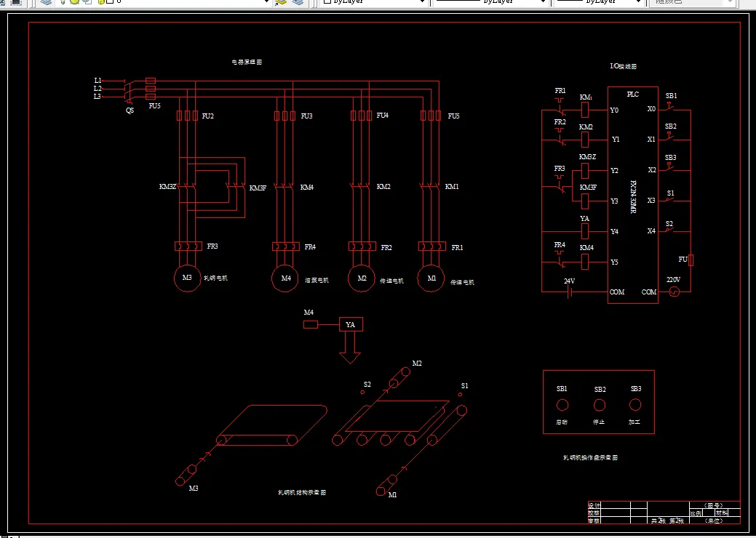Screen dimensions: 756x538
Task: Click the 设计 cell in title block
Action: point(594,506)
